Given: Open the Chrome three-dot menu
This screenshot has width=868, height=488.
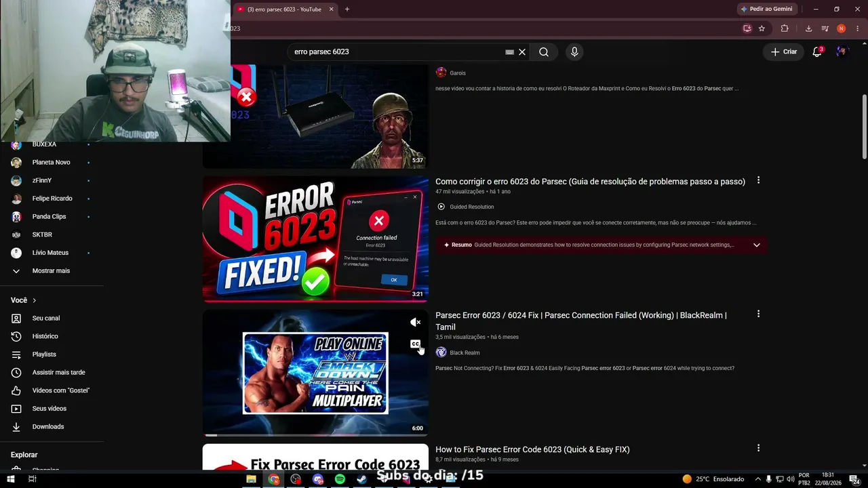Looking at the screenshot, I should click(857, 28).
